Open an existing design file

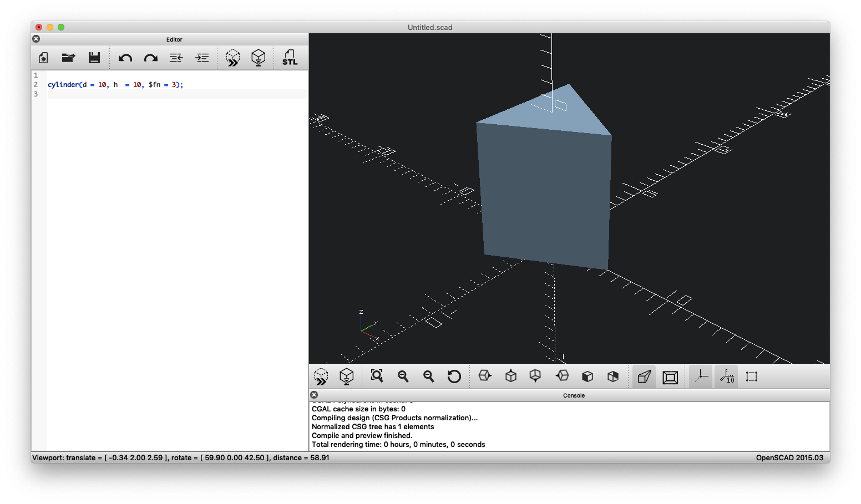click(68, 57)
